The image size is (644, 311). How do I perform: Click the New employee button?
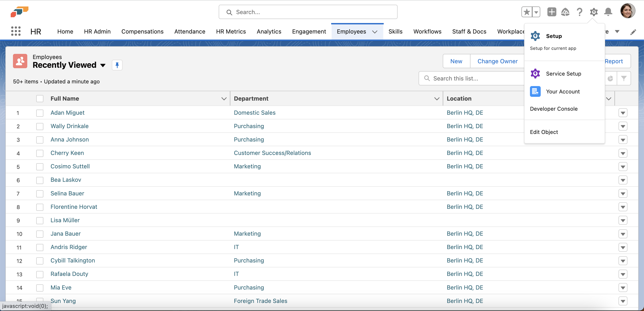click(x=456, y=61)
